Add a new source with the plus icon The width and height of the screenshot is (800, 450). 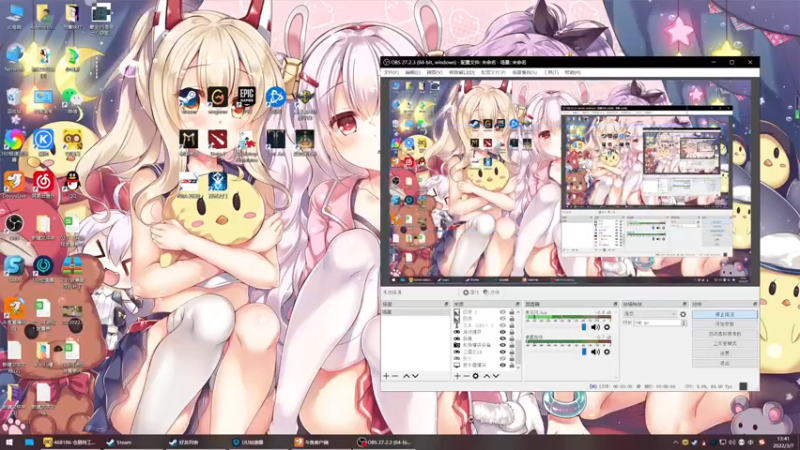457,376
